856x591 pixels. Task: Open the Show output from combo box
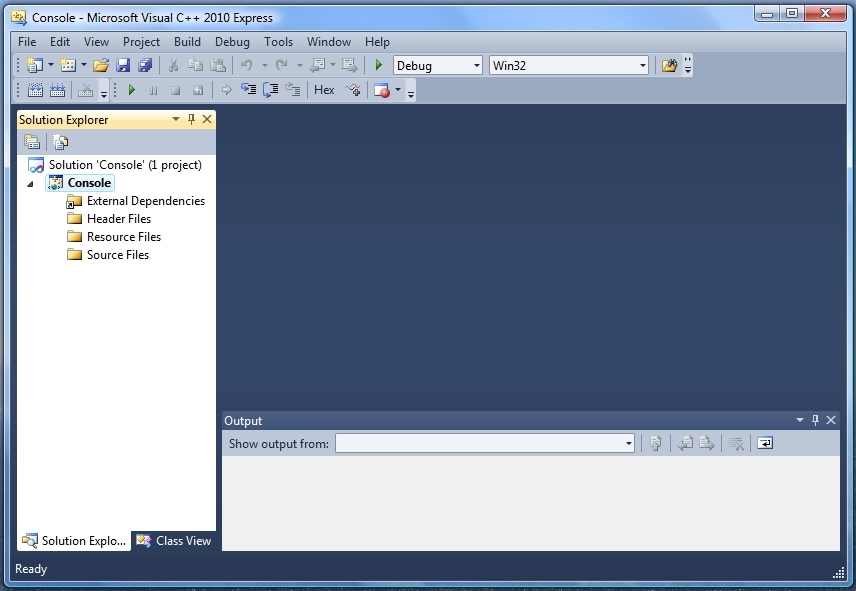tap(485, 443)
